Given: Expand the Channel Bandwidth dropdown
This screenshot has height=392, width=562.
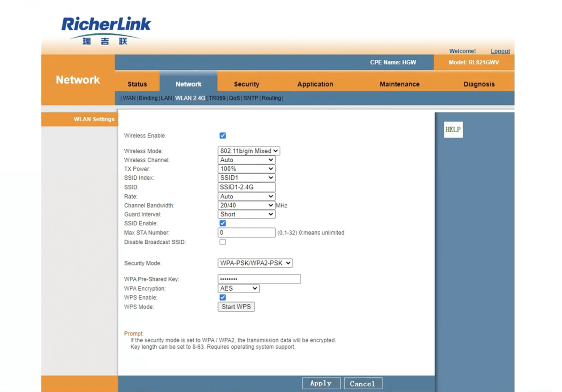Looking at the screenshot, I should coord(247,205).
